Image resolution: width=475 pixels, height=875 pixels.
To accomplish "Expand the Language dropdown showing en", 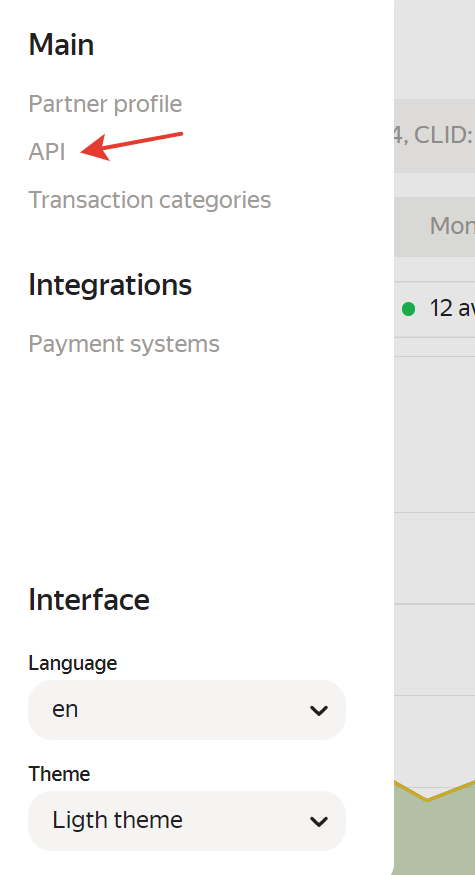I will (x=187, y=710).
